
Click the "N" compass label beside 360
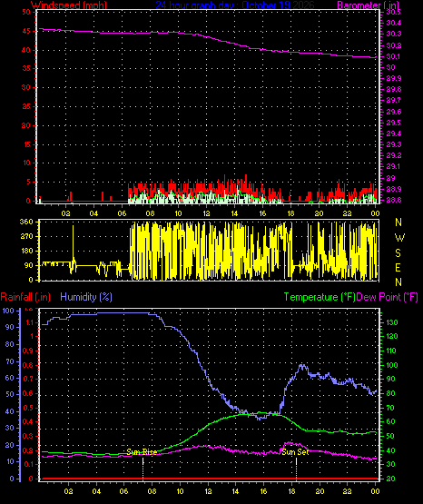[x=398, y=222]
